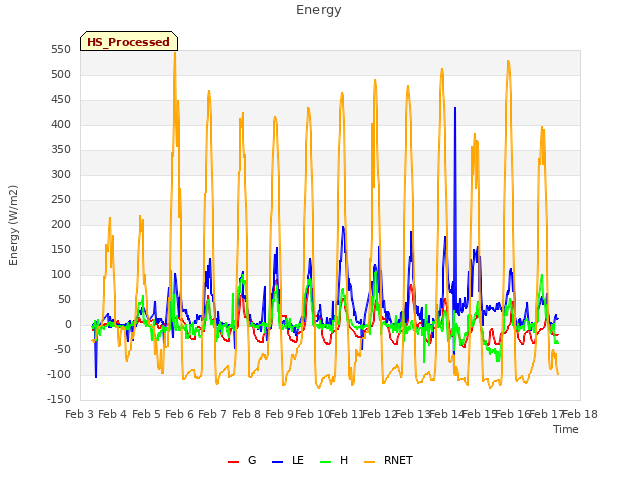Click the orange RNET peak on Feb 16

pyautogui.click(x=508, y=62)
